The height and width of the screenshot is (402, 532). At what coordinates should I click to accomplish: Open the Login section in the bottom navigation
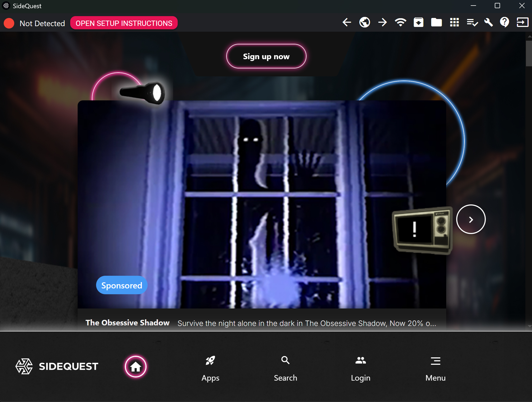tap(360, 368)
